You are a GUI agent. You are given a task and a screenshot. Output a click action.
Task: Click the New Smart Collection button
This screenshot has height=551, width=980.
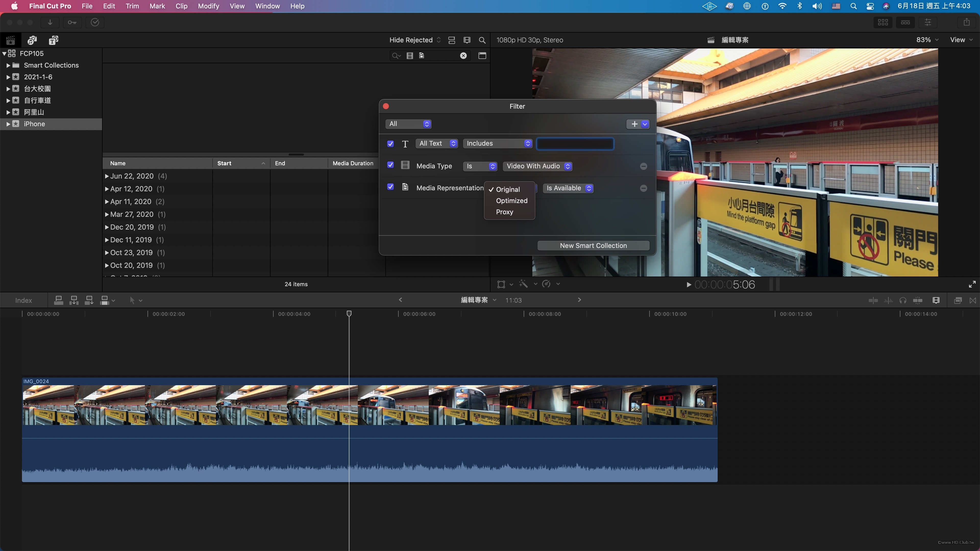[x=593, y=246]
